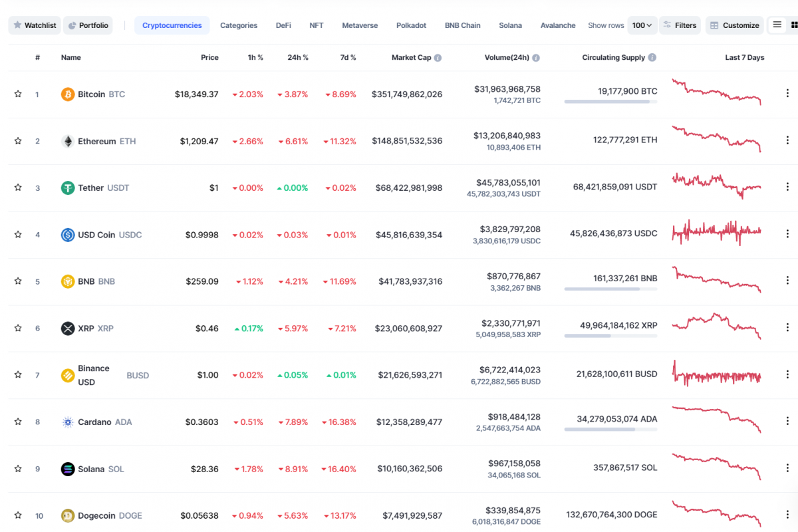Viewport: 798px width, 532px height.
Task: Click BNB circulating supply progress bar
Action: point(611,289)
